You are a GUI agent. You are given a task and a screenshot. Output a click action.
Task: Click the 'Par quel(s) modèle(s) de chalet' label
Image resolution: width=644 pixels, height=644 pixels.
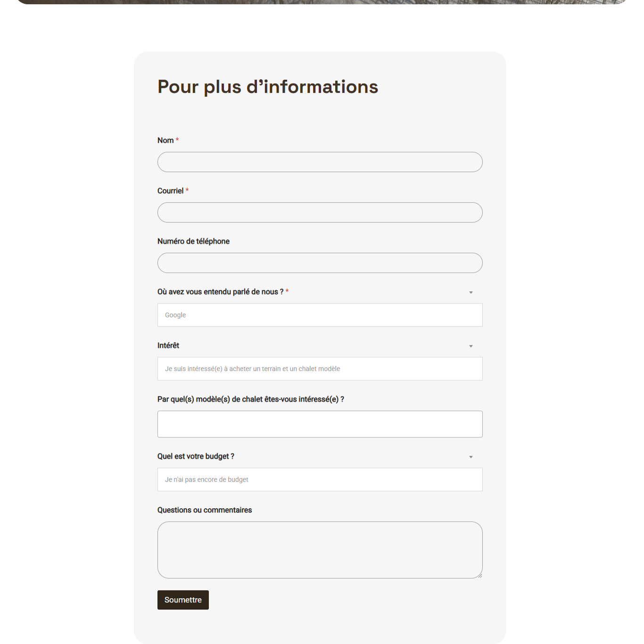pyautogui.click(x=250, y=399)
